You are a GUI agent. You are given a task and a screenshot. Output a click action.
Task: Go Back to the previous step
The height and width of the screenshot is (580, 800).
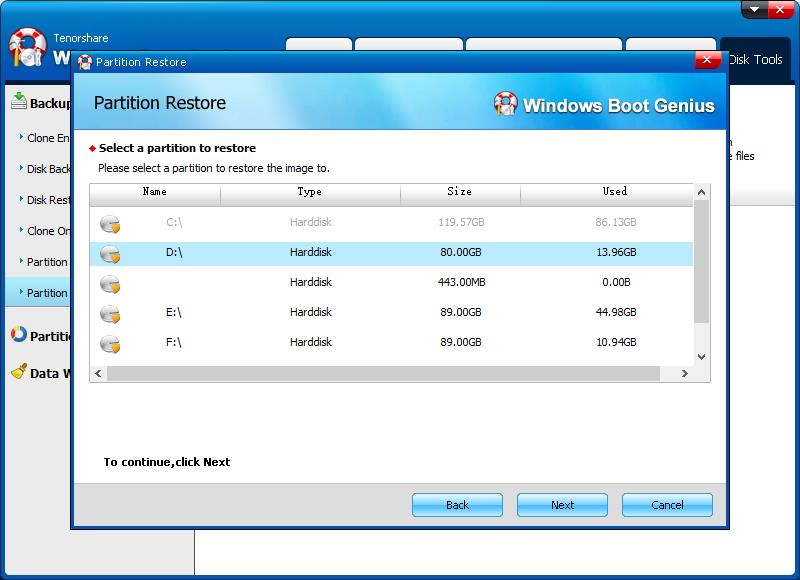tap(457, 505)
